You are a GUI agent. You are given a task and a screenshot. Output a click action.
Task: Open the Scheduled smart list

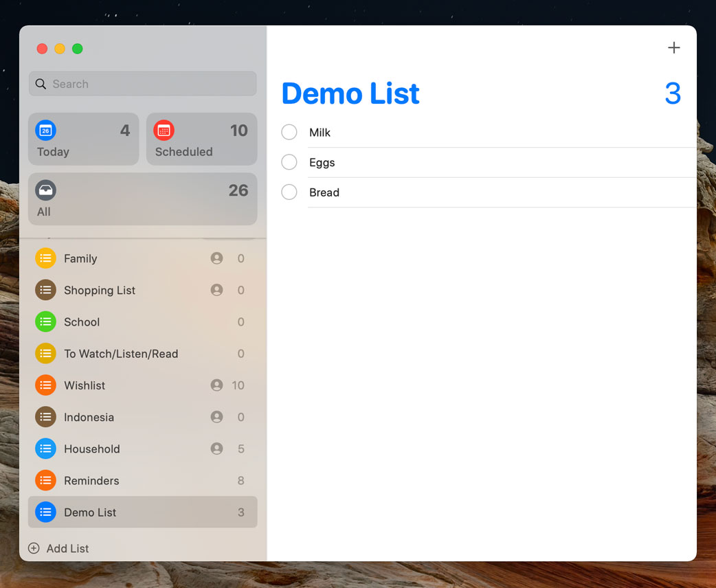tap(202, 139)
